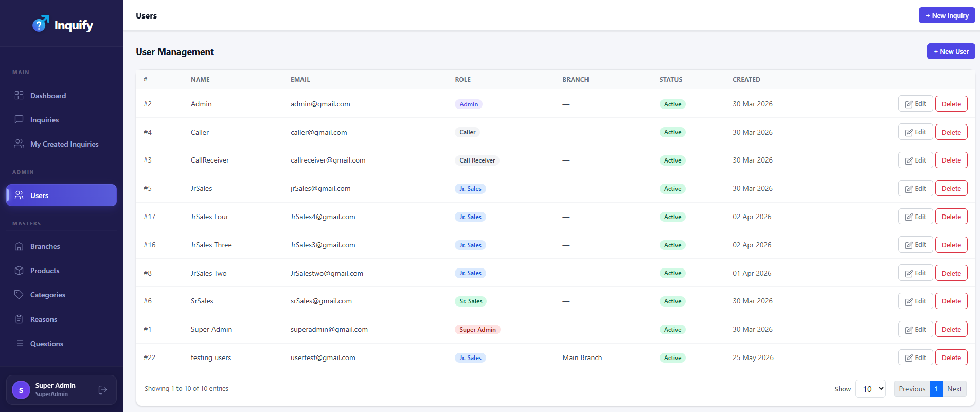Open Dashboard in the sidebar
The height and width of the screenshot is (412, 980).
[62, 96]
